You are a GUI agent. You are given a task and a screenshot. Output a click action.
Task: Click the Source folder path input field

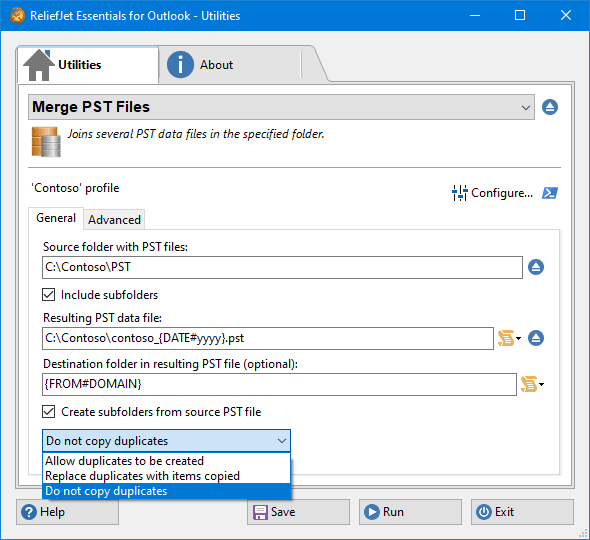tap(282, 268)
